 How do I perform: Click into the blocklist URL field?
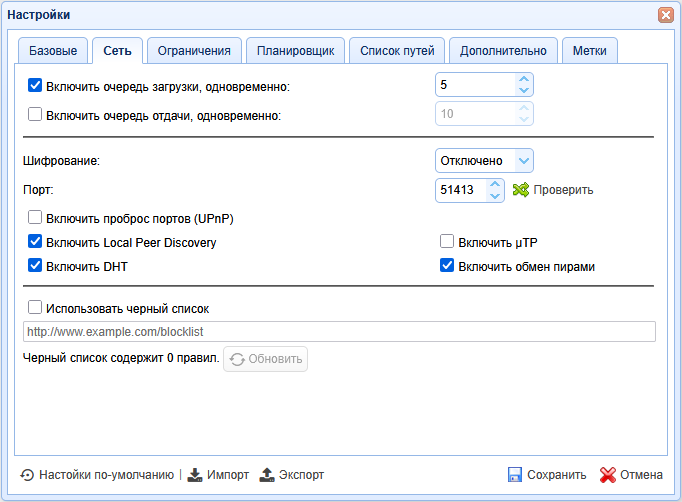[x=339, y=331]
